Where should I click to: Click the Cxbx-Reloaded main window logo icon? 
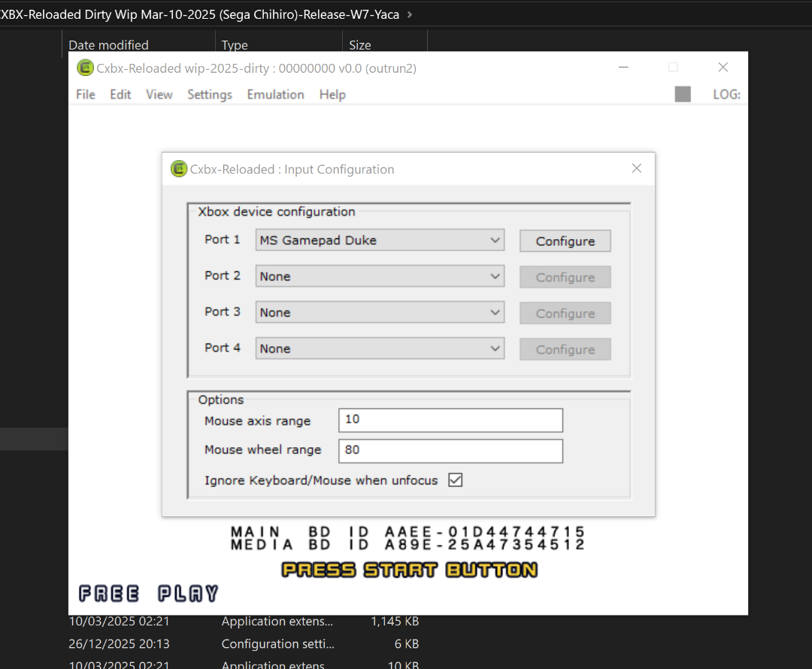click(86, 68)
